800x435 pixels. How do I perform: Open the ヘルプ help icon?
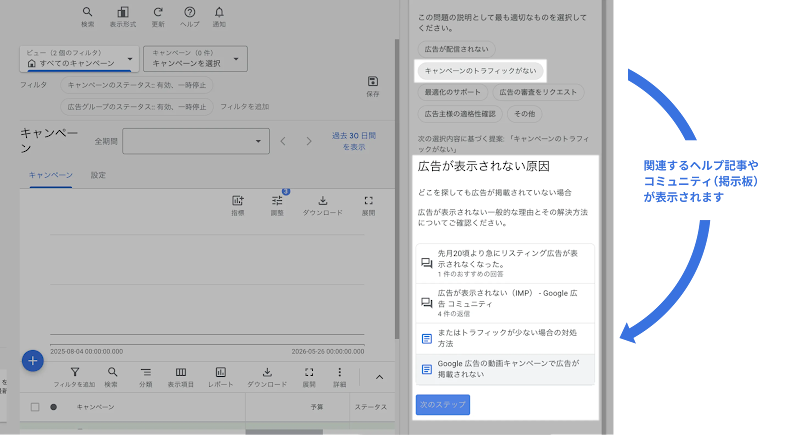189,12
